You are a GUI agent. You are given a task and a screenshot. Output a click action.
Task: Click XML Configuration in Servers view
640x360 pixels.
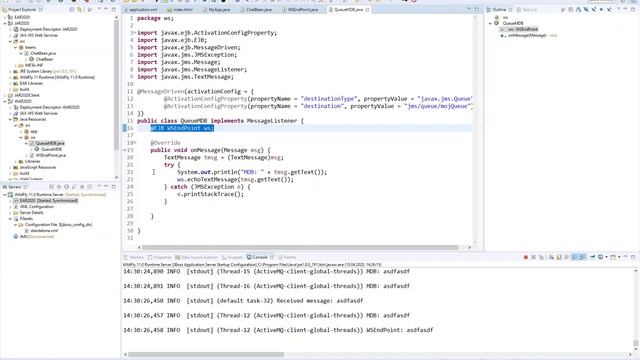click(36, 207)
